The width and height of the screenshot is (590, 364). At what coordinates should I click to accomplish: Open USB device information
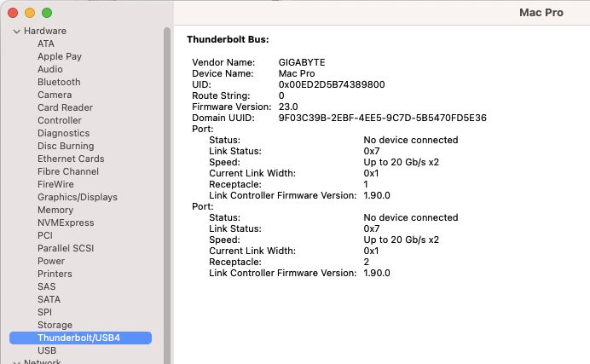click(47, 350)
